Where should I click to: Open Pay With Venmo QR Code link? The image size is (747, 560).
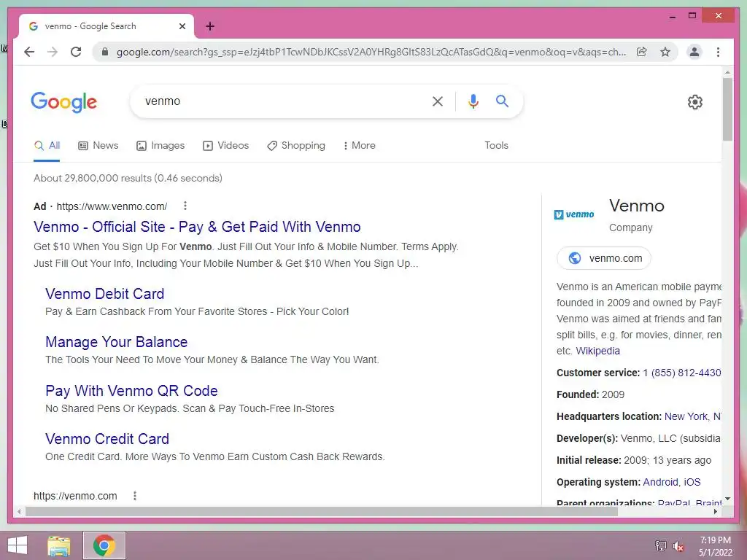click(x=131, y=391)
